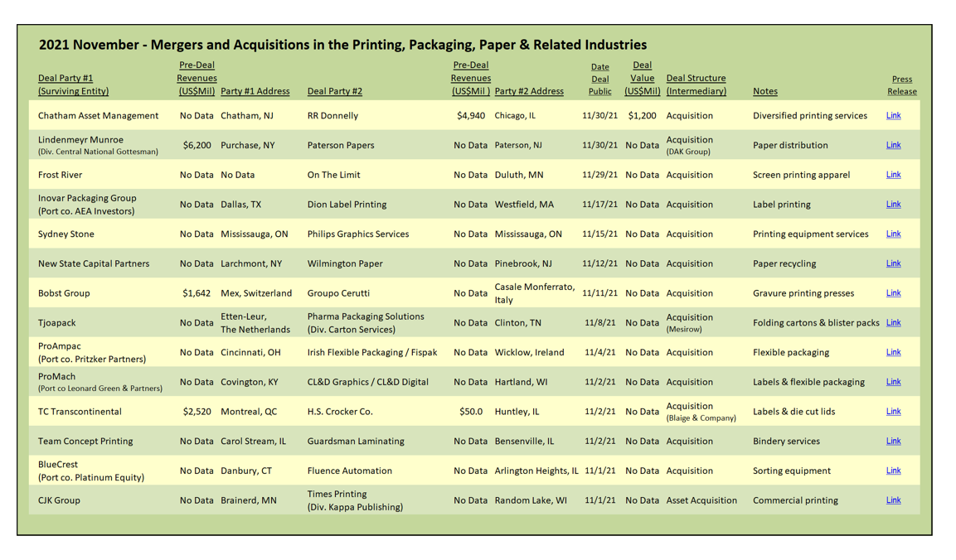Click the Link in the BlueCrest row
The height and width of the screenshot is (560, 956).
[x=893, y=471]
